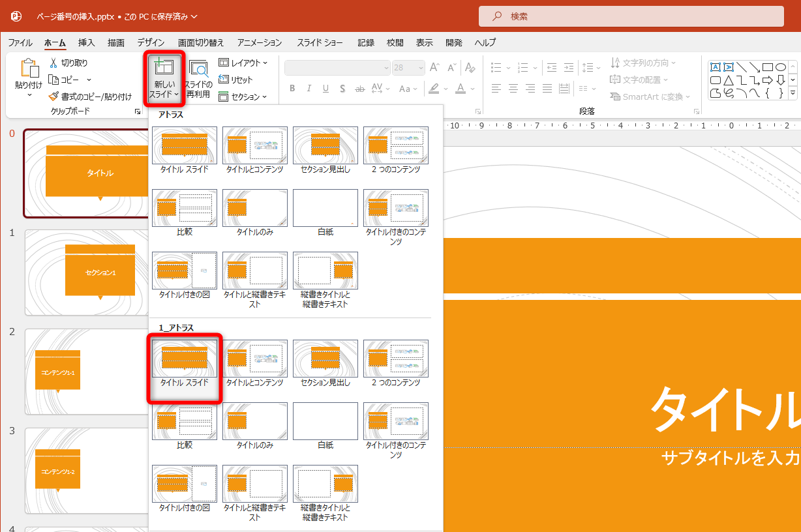Click the increase indent icon
The image size is (801, 532).
(x=569, y=68)
